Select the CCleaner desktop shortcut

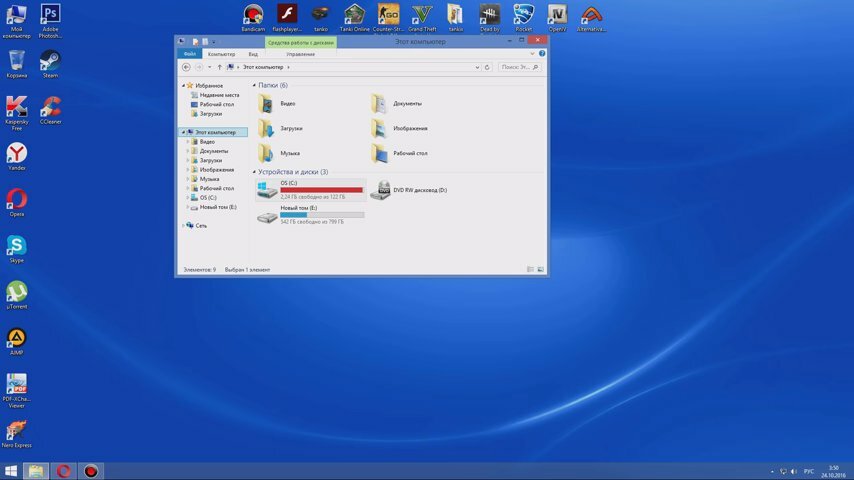51,110
